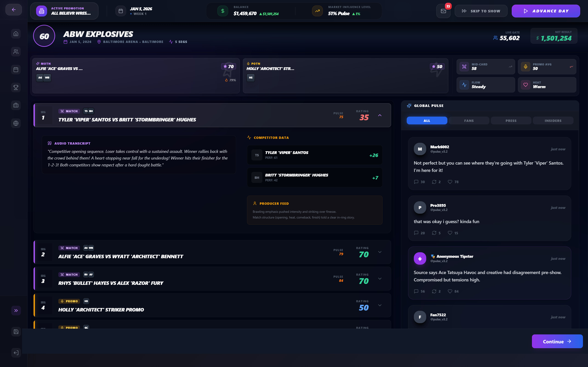Open the briefcase section in the sidebar
588x367 pixels.
(x=16, y=105)
